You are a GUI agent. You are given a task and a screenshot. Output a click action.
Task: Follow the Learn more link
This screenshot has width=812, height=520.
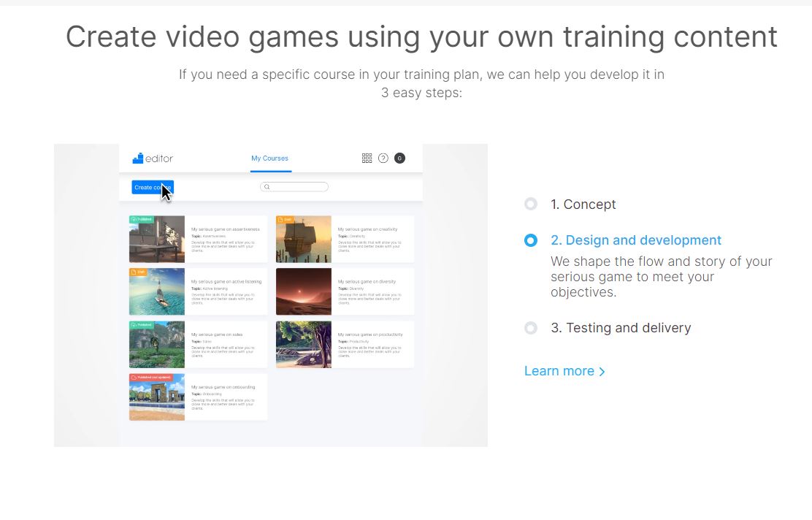click(559, 371)
